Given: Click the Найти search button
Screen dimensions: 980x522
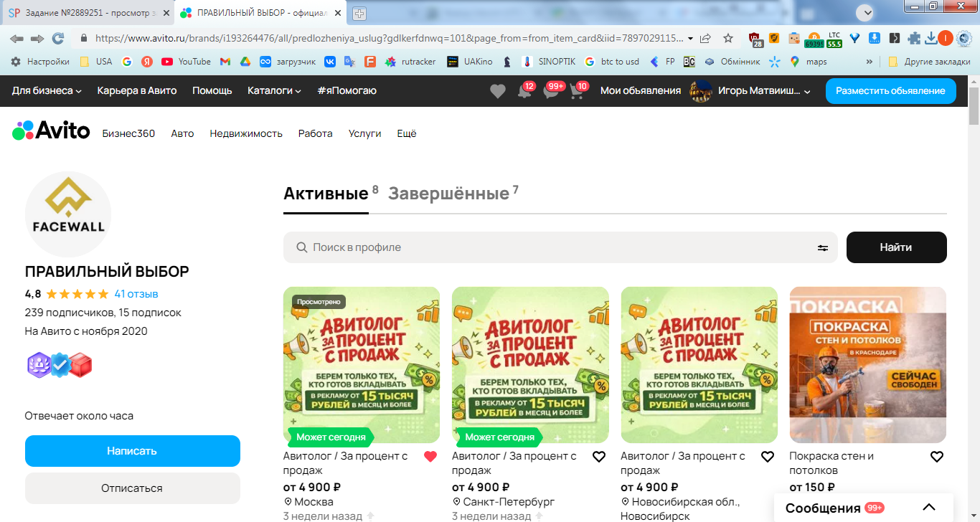Looking at the screenshot, I should point(897,247).
